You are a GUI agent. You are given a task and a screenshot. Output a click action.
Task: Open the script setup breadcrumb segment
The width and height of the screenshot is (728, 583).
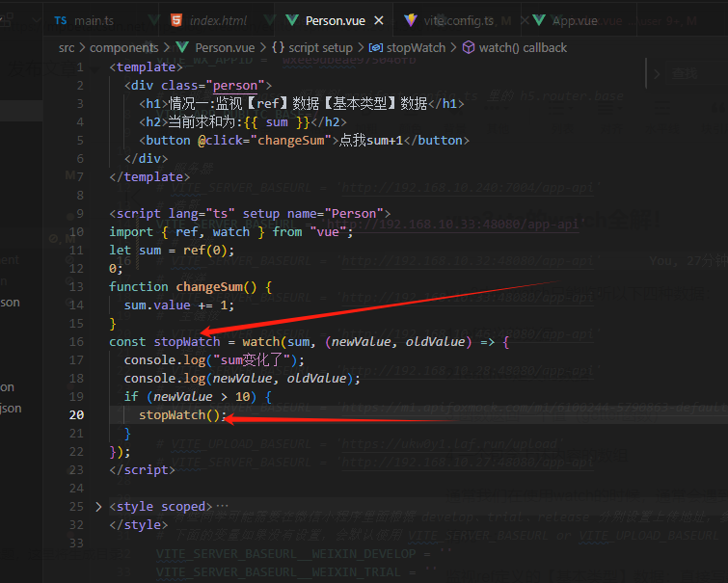click(x=320, y=48)
